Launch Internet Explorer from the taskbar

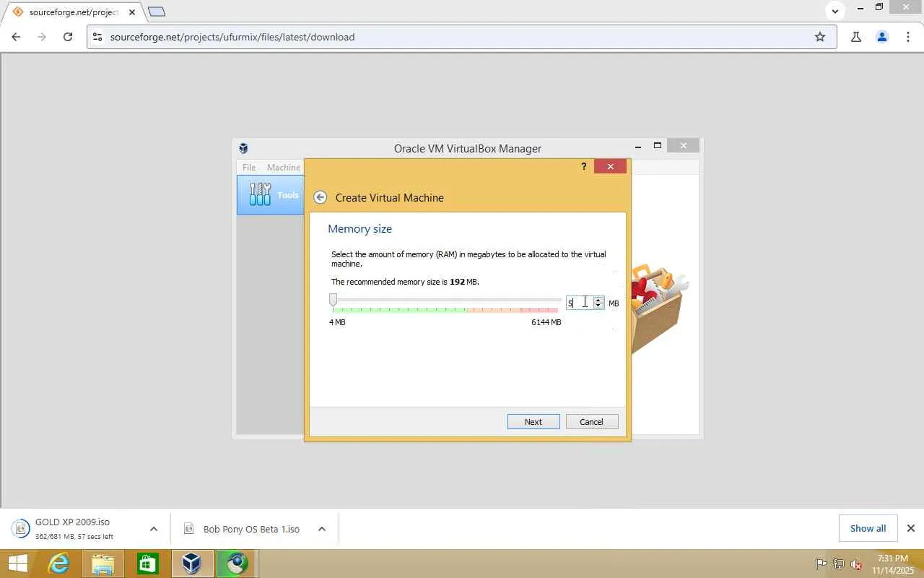click(58, 564)
